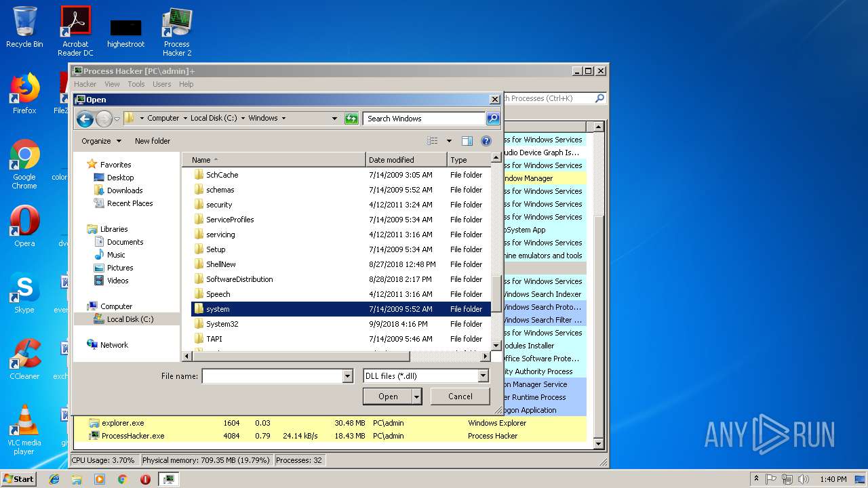Expand Recent pages dropdown arrow

[117, 119]
